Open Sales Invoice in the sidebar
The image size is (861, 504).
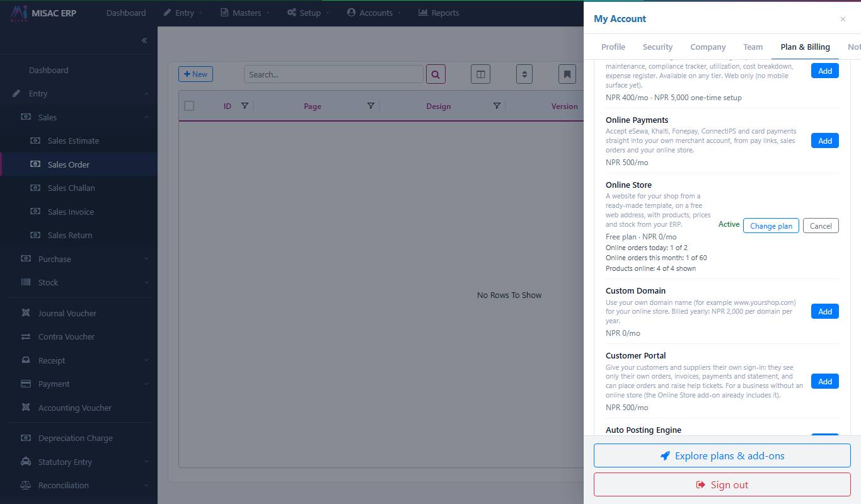pos(71,212)
